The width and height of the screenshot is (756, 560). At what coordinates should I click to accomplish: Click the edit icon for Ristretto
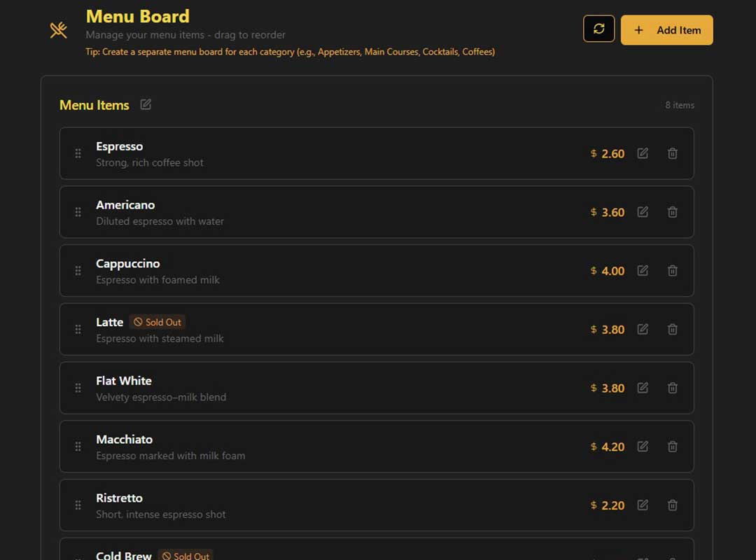tap(643, 505)
